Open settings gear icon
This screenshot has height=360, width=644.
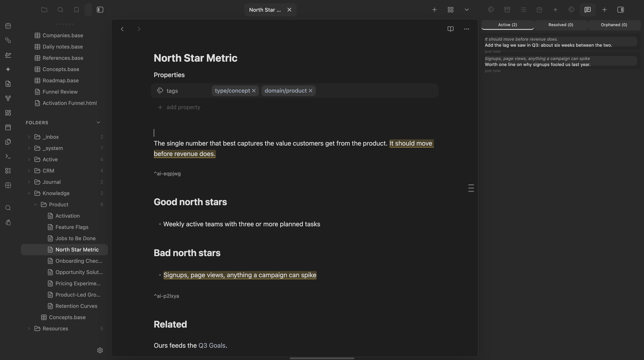[100, 350]
